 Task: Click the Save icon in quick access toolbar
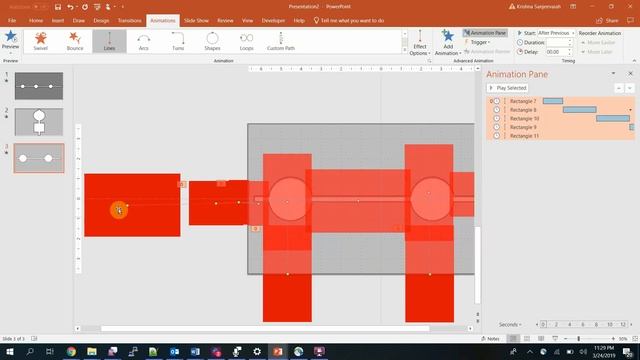coord(58,7)
